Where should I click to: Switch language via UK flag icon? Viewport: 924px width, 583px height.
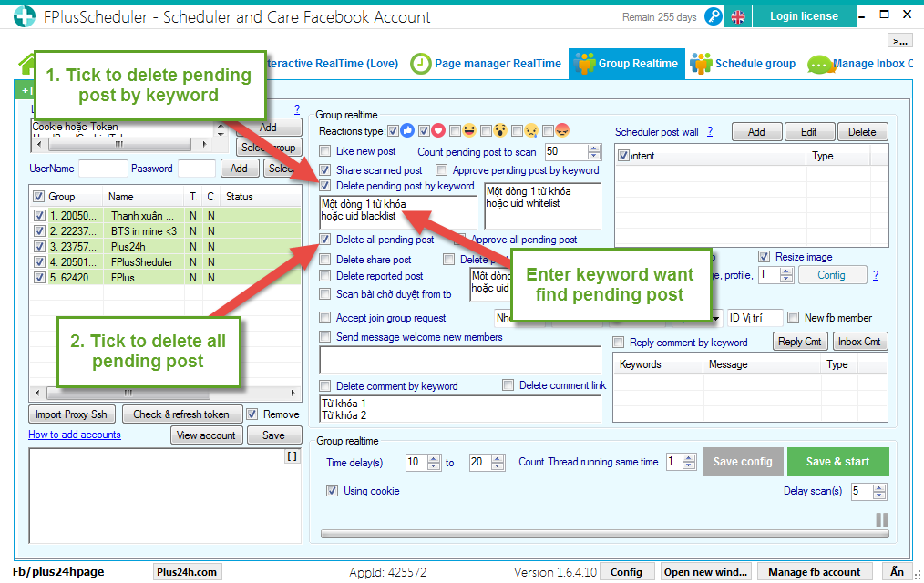tap(738, 16)
